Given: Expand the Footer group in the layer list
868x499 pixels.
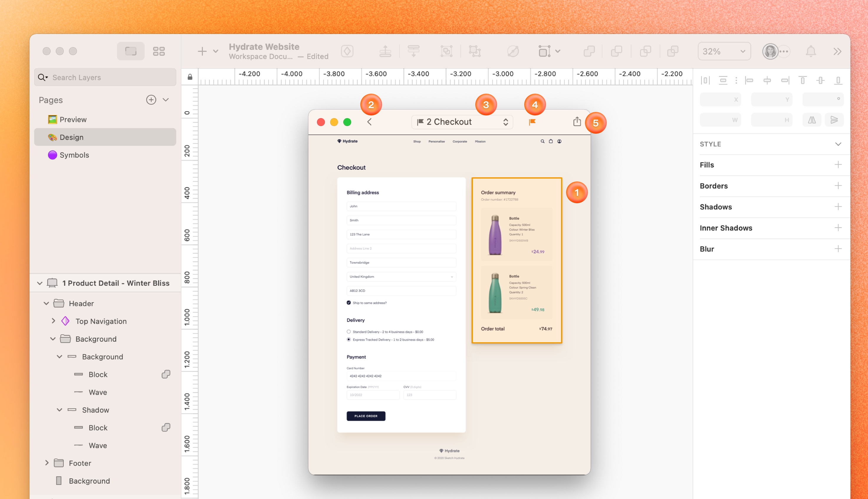Looking at the screenshot, I should pos(47,463).
